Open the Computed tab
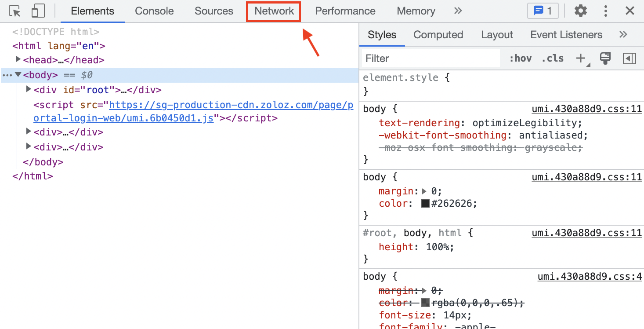644x329 pixels. click(438, 35)
